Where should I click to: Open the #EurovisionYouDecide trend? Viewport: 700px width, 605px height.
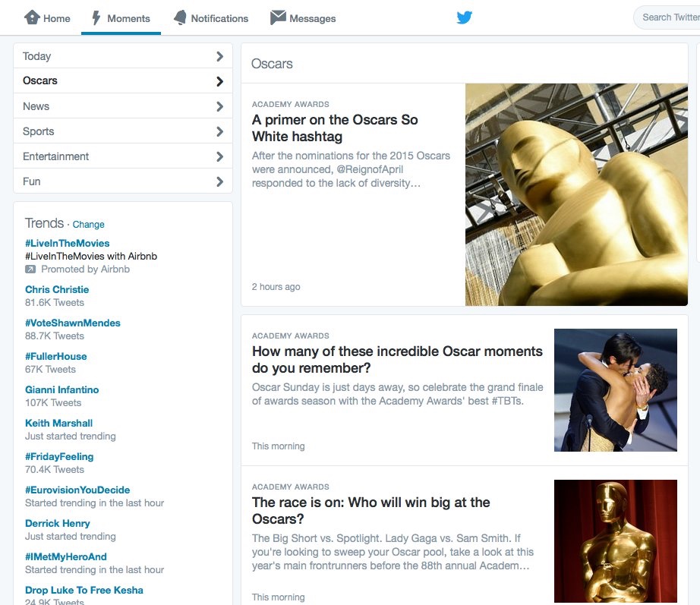pos(77,490)
